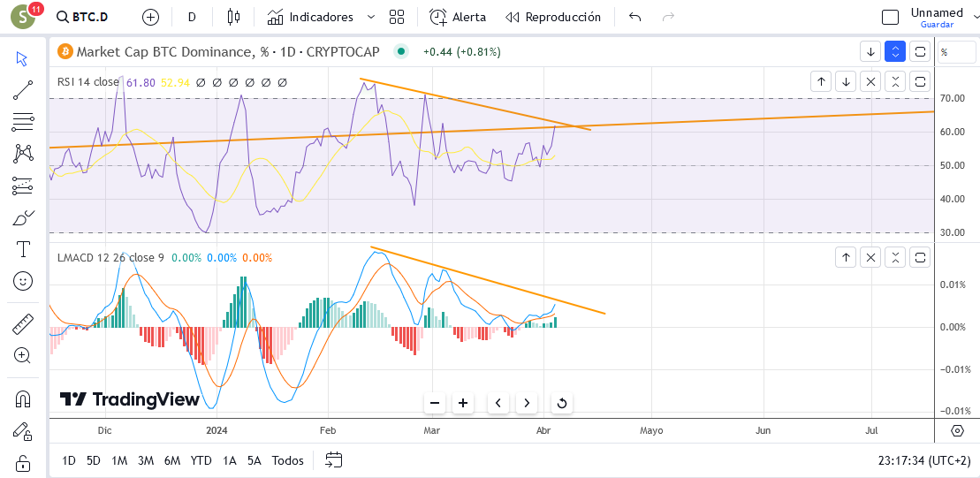Select the 5D date range
Image resolution: width=980 pixels, height=478 pixels.
click(93, 461)
